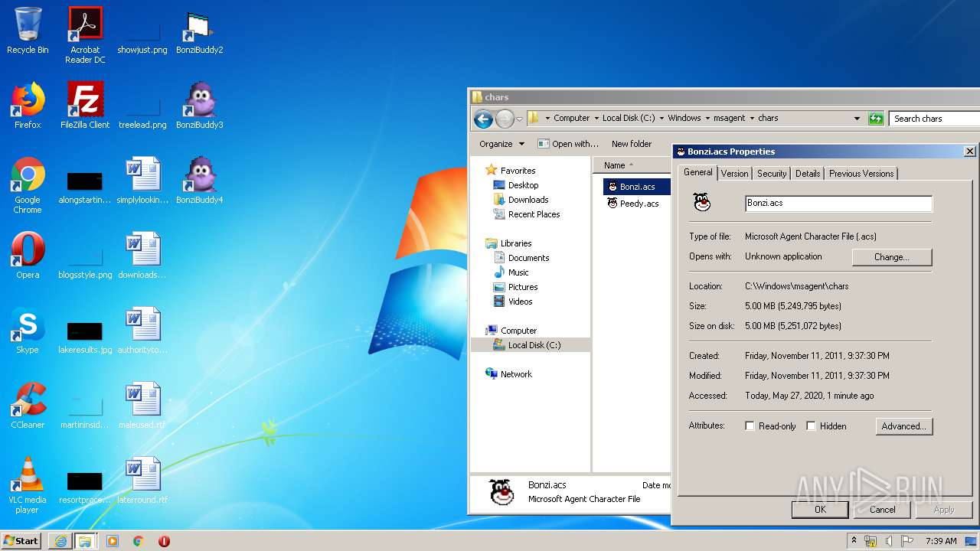Select the Peedy.acs file
The height and width of the screenshot is (551, 980).
coord(633,204)
